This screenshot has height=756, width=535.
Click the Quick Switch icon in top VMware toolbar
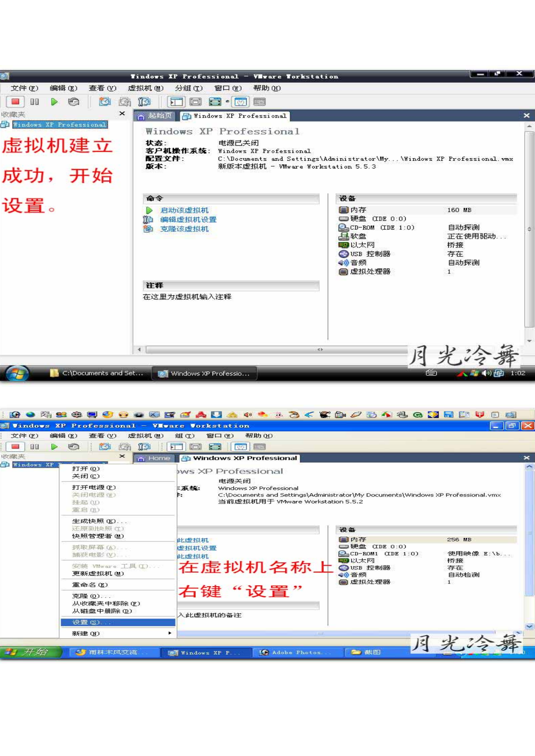[196, 102]
